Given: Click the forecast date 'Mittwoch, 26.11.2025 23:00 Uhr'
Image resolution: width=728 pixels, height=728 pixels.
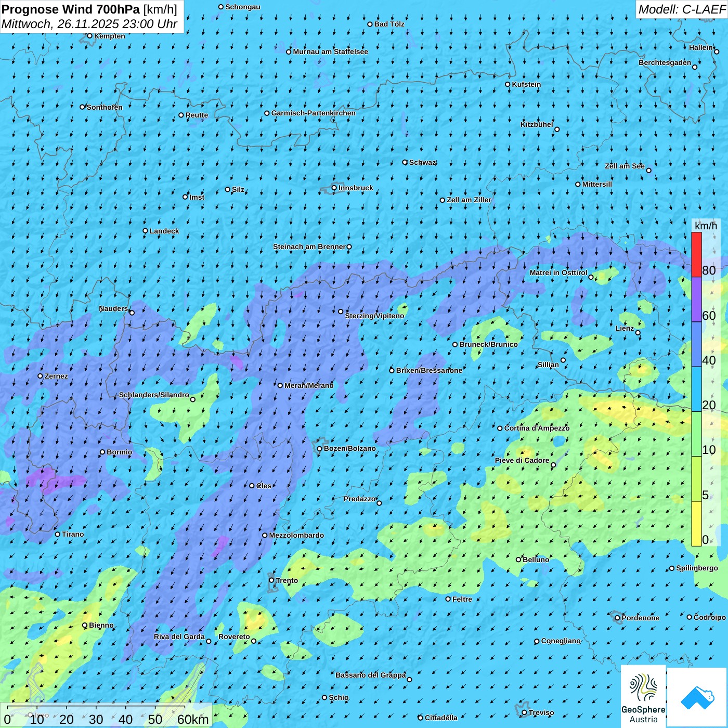Looking at the screenshot, I should (89, 24).
